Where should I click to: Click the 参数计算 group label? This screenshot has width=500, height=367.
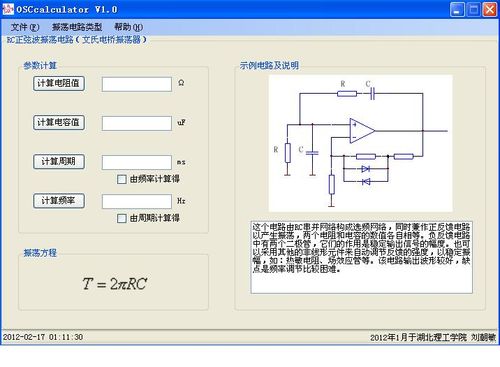(x=40, y=66)
